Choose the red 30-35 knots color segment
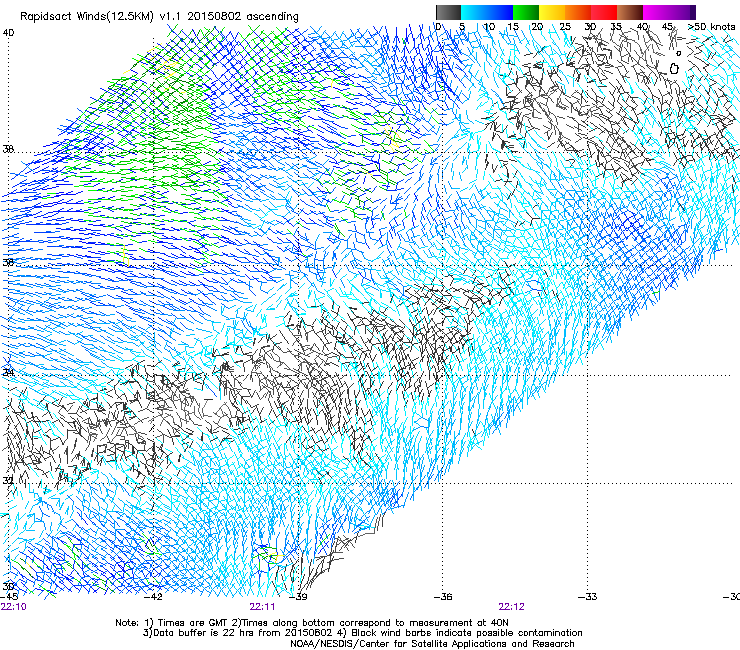Viewport: 740px width, 650px height. pos(604,12)
